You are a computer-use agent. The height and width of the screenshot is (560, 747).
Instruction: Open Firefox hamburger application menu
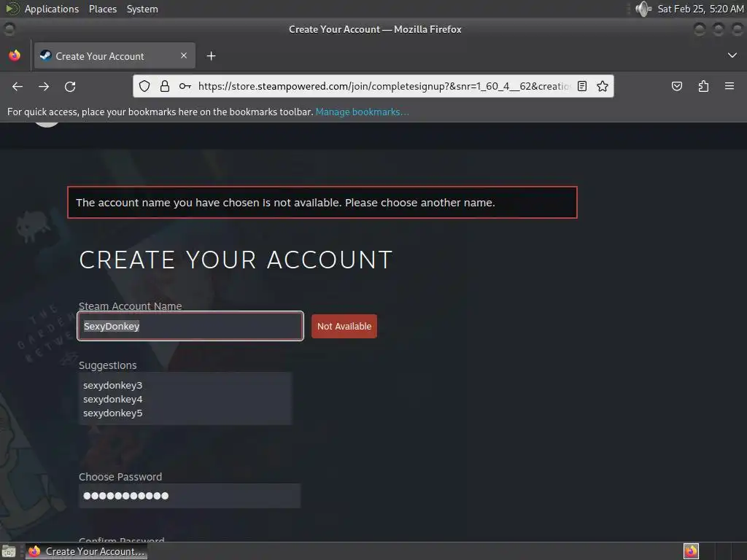(x=729, y=86)
